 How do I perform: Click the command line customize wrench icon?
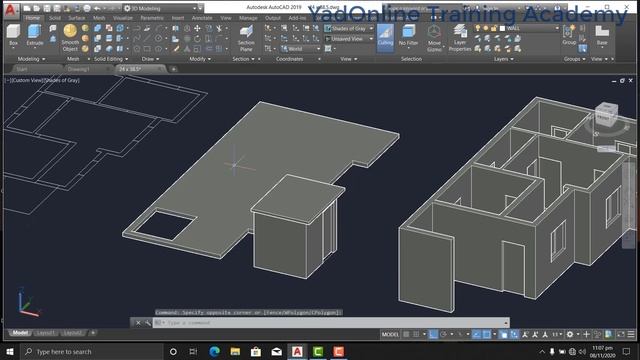coord(147,323)
